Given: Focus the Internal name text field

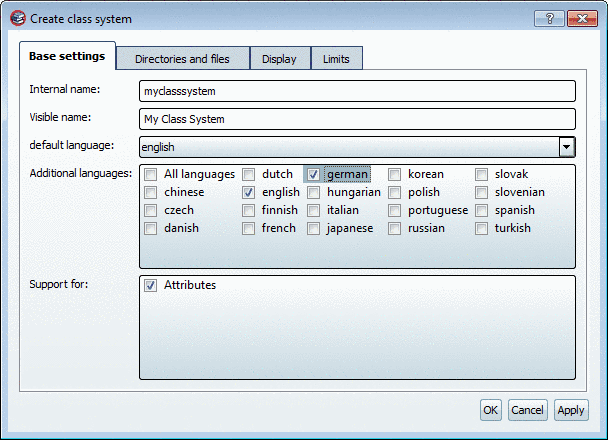Looking at the screenshot, I should [358, 91].
